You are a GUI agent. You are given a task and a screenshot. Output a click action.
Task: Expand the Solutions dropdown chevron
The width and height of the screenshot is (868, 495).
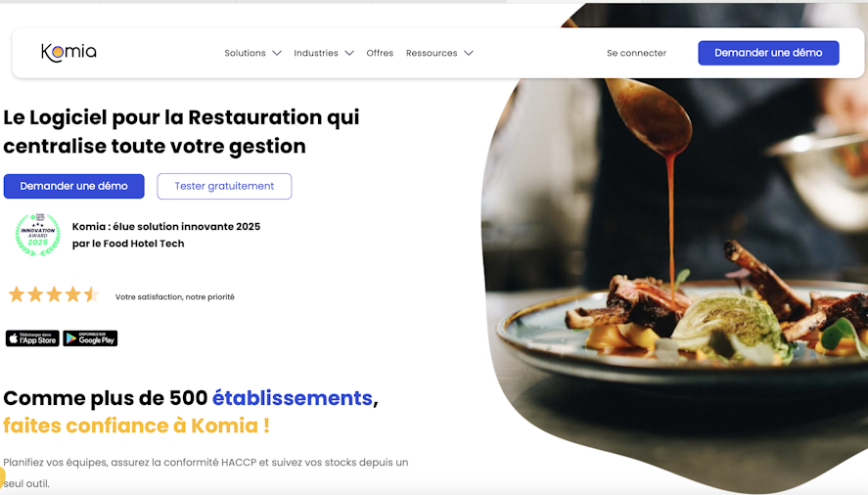pyautogui.click(x=277, y=53)
